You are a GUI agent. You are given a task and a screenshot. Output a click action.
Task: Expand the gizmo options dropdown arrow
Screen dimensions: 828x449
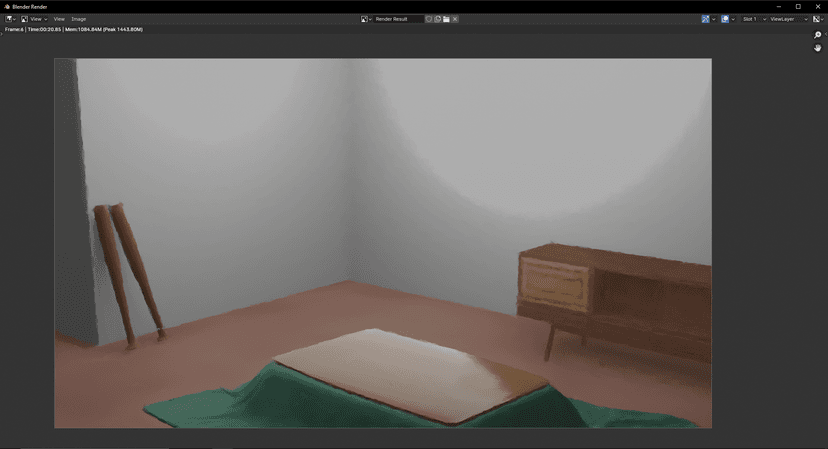pyautogui.click(x=714, y=19)
